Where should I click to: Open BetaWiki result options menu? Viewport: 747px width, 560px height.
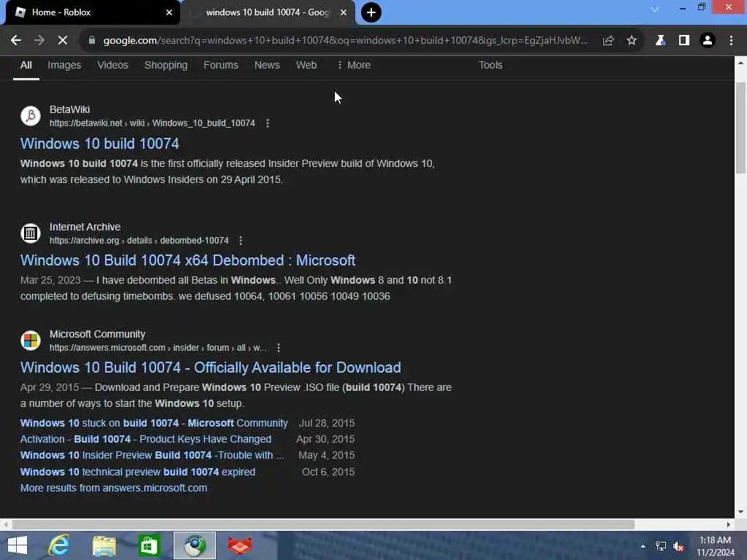coord(268,123)
